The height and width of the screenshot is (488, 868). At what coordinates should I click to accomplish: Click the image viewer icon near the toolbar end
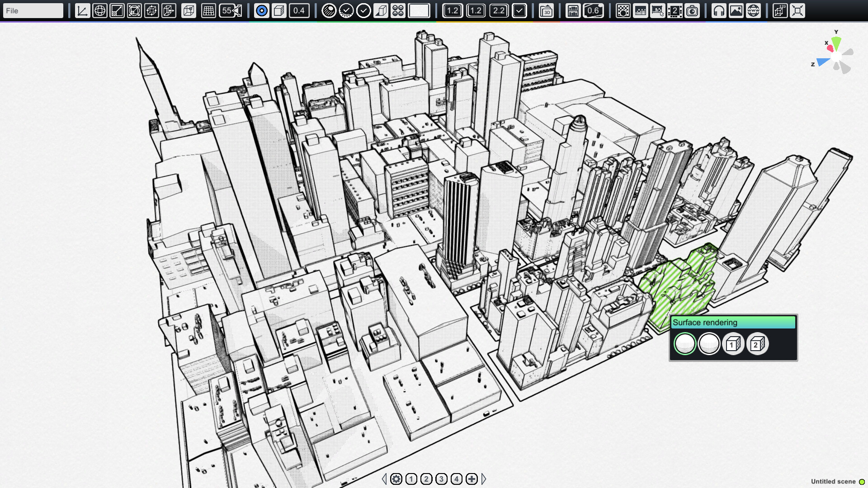point(736,11)
